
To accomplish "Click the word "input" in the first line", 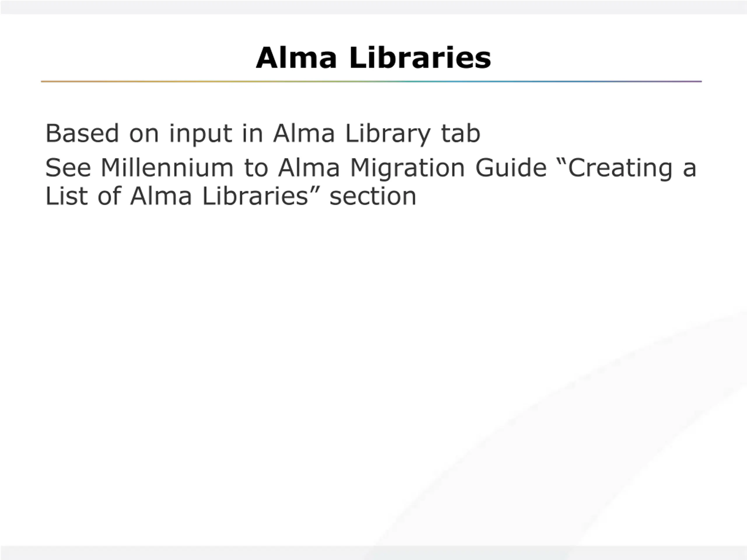I will click(x=200, y=134).
